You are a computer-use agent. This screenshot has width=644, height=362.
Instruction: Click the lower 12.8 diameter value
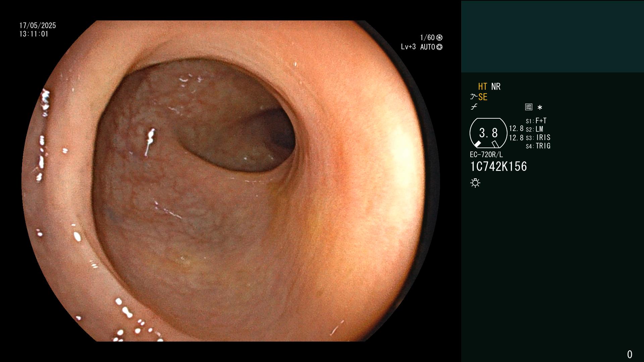point(516,138)
